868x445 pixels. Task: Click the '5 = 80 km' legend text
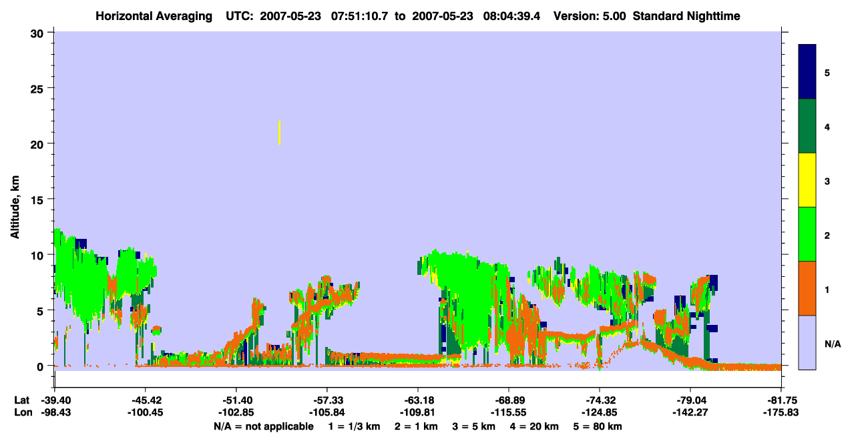pos(598,426)
